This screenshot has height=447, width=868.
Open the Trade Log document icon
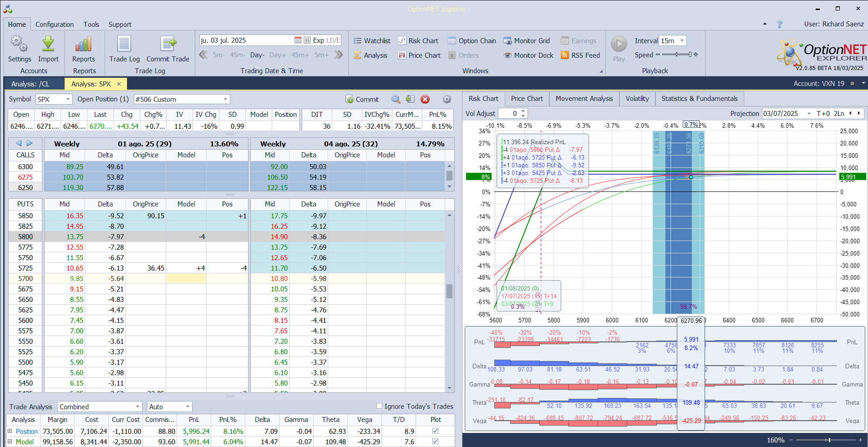pos(124,44)
